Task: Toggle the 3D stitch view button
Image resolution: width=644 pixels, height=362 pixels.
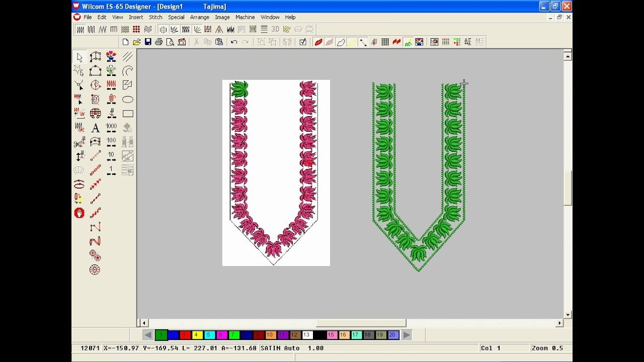Action: pyautogui.click(x=275, y=30)
